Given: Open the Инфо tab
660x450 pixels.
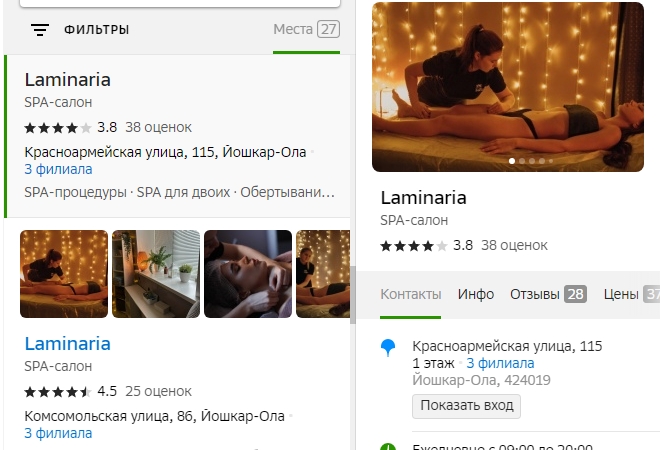Looking at the screenshot, I should point(476,294).
